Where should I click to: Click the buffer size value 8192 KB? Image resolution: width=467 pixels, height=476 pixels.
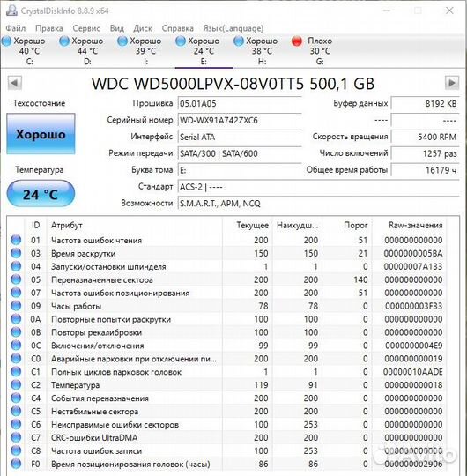pyautogui.click(x=425, y=104)
